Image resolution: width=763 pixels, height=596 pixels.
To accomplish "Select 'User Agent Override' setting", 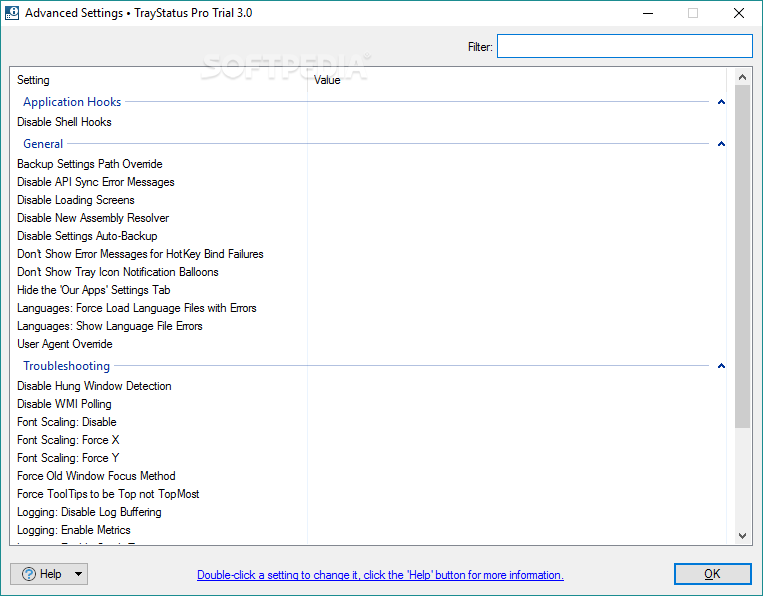I will 65,343.
